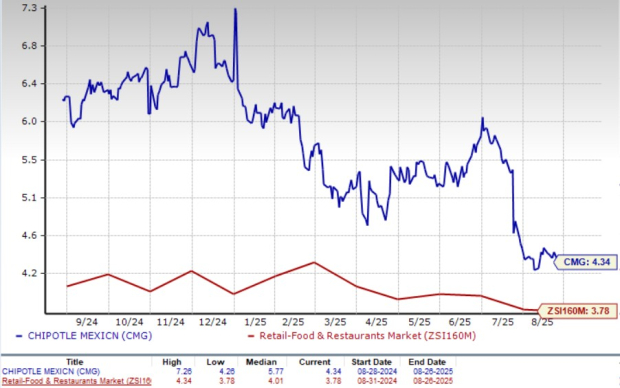Click the 9/24 x-axis label
This screenshot has width=620, height=388.
pyautogui.click(x=87, y=322)
